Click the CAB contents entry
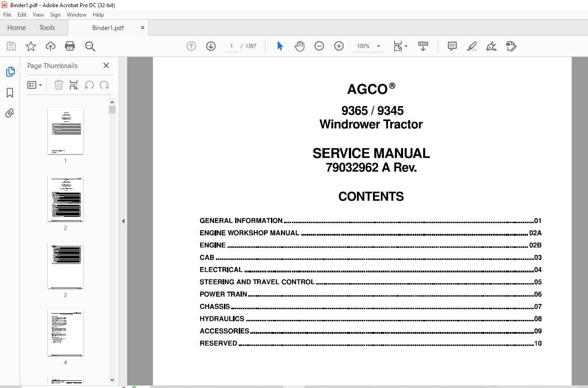588x388 pixels. click(x=371, y=258)
